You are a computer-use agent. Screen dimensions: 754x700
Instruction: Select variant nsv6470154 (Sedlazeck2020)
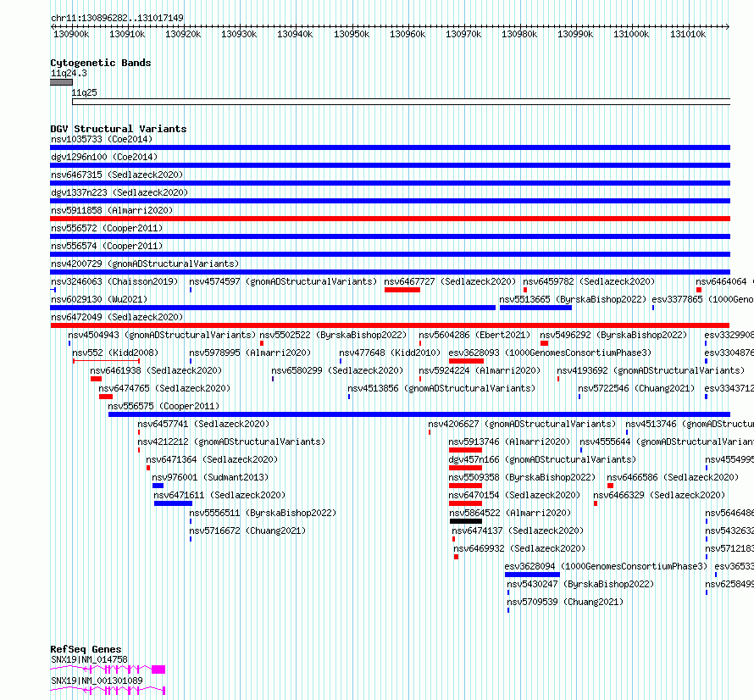click(x=465, y=503)
